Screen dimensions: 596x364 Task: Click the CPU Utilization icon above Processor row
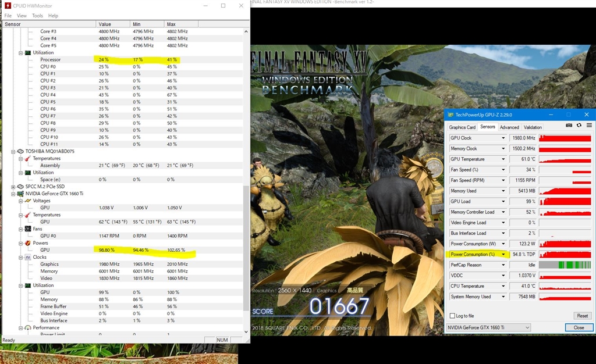28,52
